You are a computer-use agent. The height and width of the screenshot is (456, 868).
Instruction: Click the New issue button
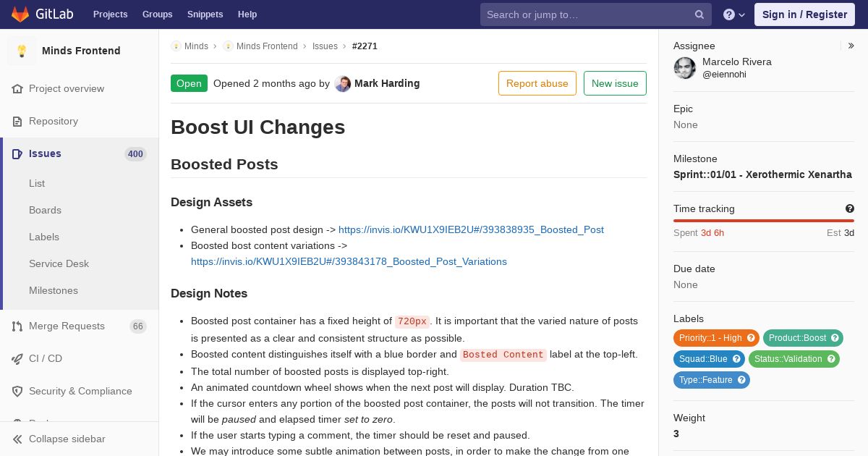tap(615, 83)
